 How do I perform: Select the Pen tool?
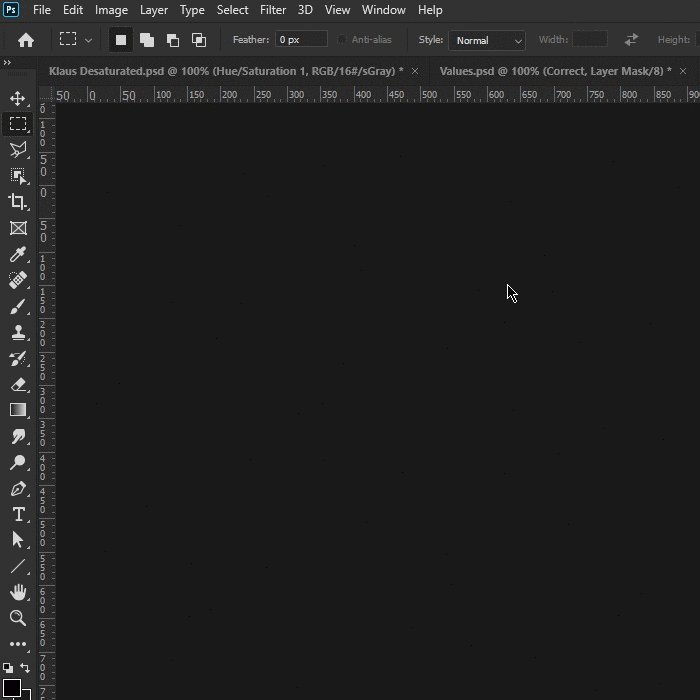[18, 488]
